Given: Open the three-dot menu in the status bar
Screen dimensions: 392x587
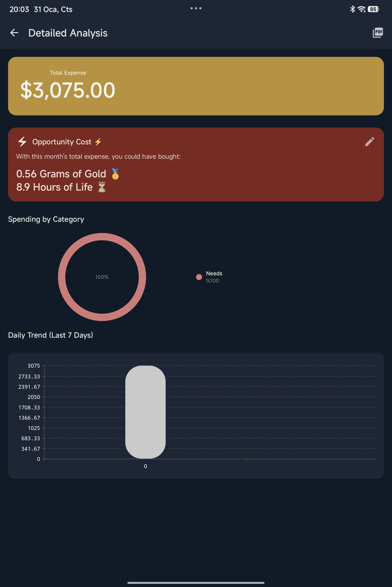Looking at the screenshot, I should (x=196, y=8).
